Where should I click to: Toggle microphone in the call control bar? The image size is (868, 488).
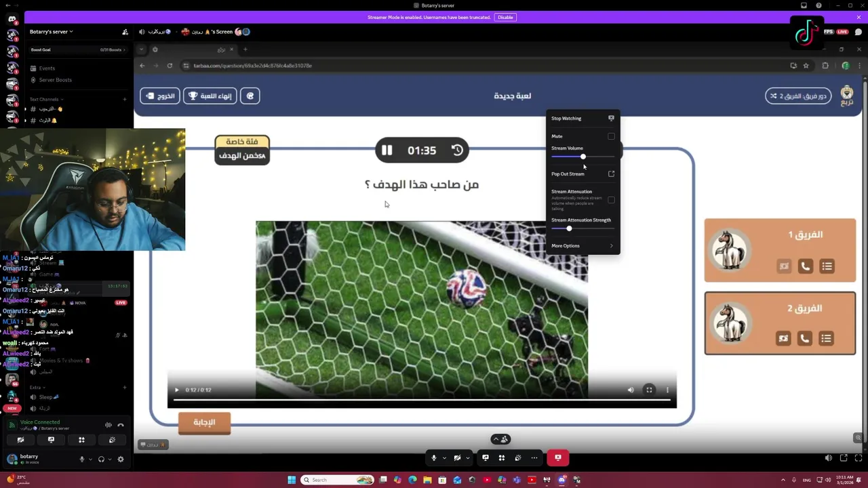click(434, 458)
